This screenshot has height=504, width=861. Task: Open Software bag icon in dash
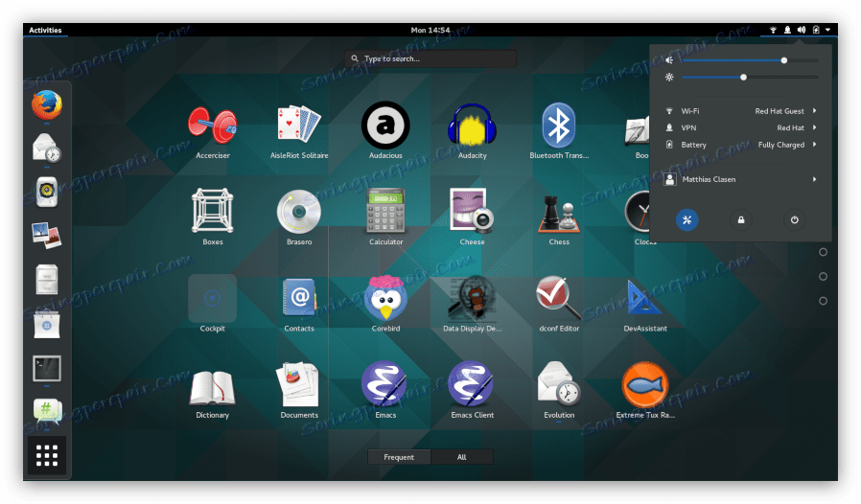pos(47,325)
